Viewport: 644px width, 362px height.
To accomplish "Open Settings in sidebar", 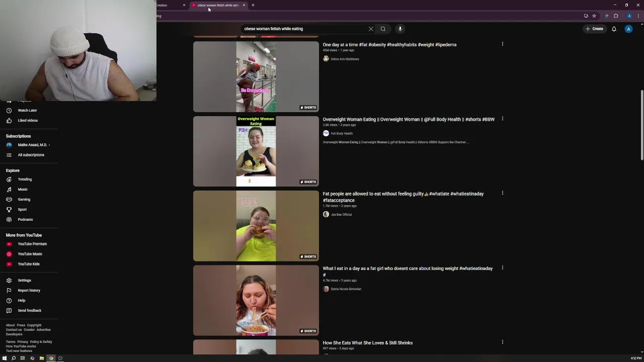I will (x=24, y=281).
